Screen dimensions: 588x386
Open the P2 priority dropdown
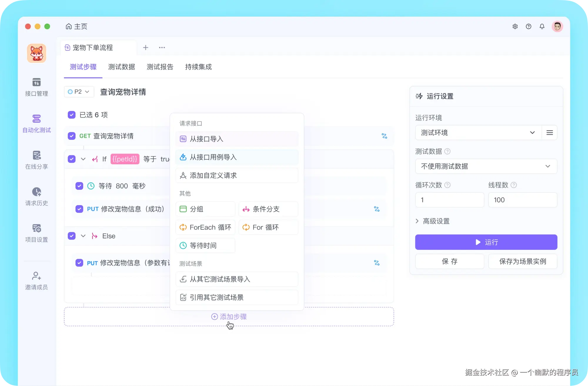point(78,92)
